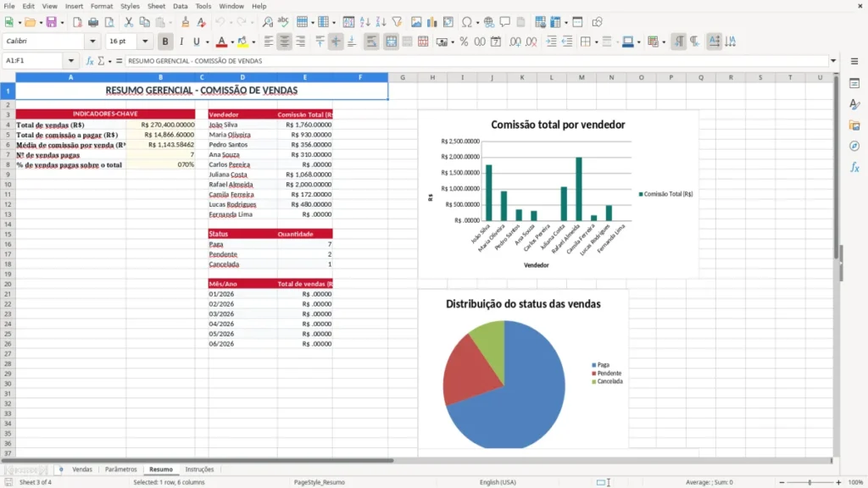Viewport: 868px width, 488px height.
Task: Toggle Align Left
Action: [x=269, y=42]
